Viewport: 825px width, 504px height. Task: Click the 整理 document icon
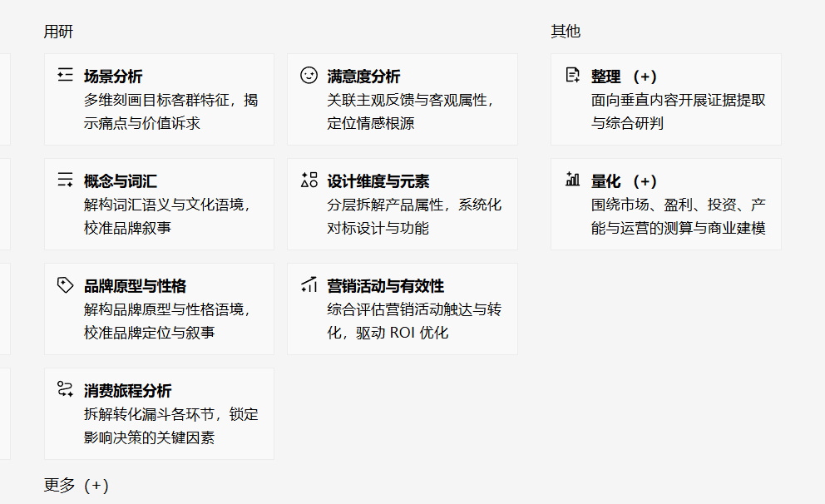572,75
